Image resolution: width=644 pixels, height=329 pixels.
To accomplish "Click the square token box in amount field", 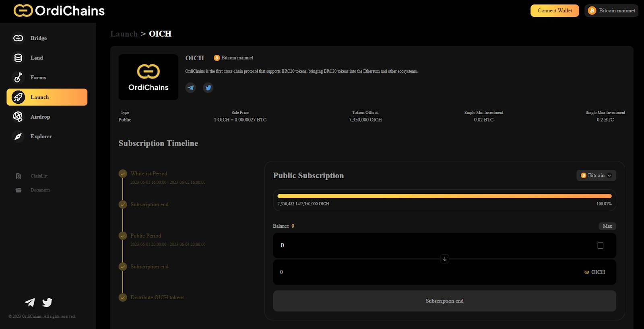I will [x=600, y=245].
